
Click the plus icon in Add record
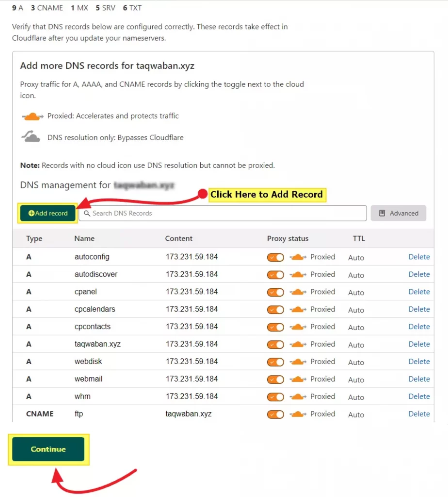32,213
